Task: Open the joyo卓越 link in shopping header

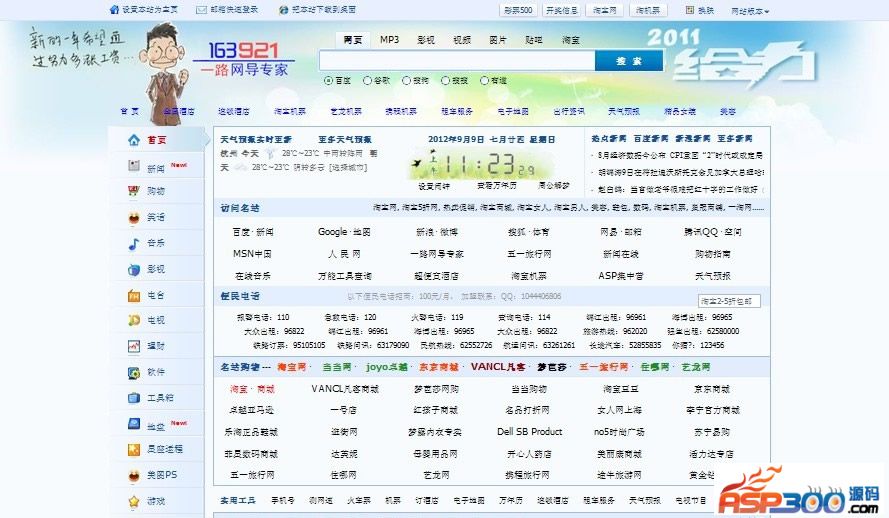Action: click(x=387, y=367)
